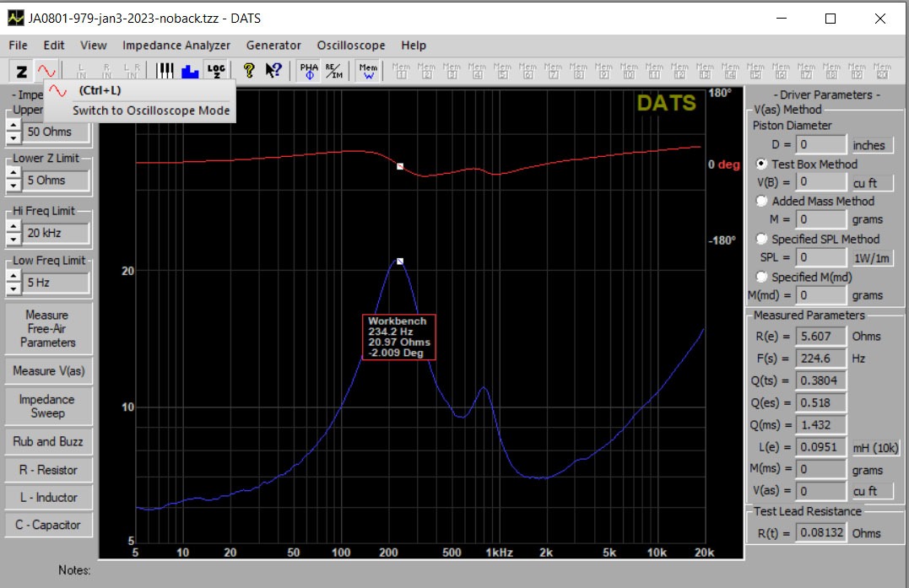The width and height of the screenshot is (909, 588).
Task: Click the blue histogram bars icon
Action: (x=190, y=71)
